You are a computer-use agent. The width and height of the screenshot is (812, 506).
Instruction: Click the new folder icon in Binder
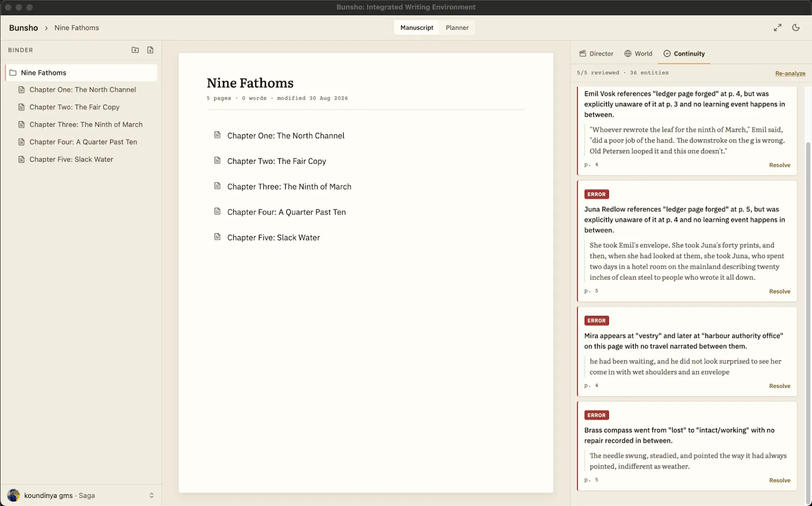pyautogui.click(x=135, y=50)
